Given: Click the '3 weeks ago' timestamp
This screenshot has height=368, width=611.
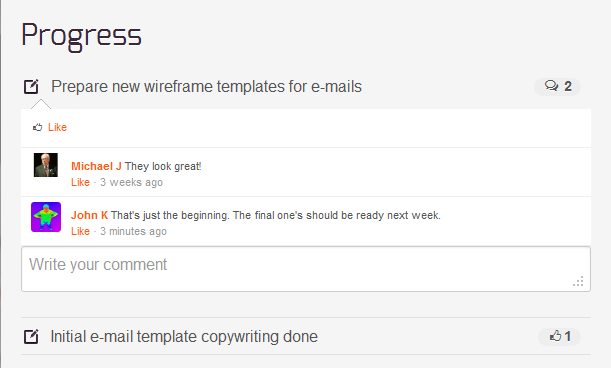Looking at the screenshot, I should click(x=131, y=182).
